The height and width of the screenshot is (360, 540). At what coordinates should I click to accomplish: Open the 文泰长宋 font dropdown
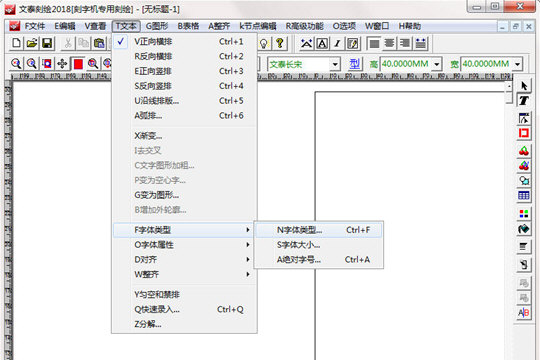pyautogui.click(x=334, y=64)
